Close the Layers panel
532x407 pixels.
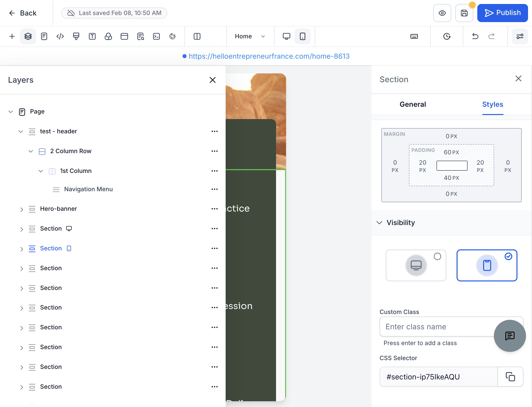pyautogui.click(x=213, y=80)
